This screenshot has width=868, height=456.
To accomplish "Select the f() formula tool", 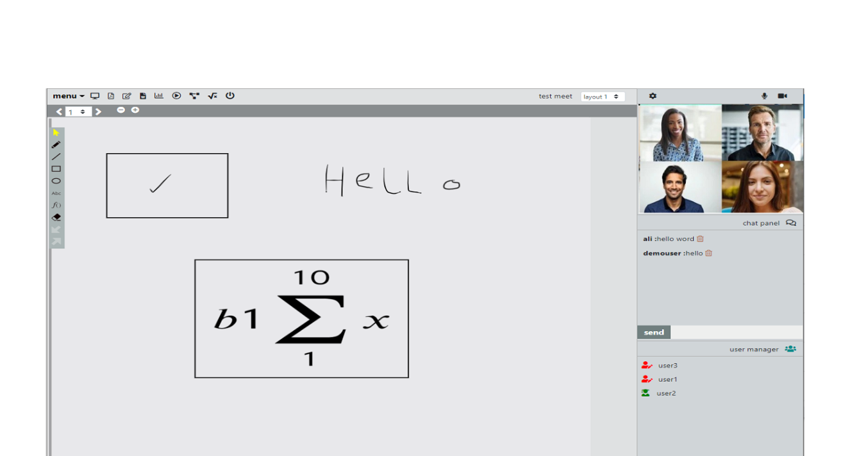I will click(x=56, y=205).
